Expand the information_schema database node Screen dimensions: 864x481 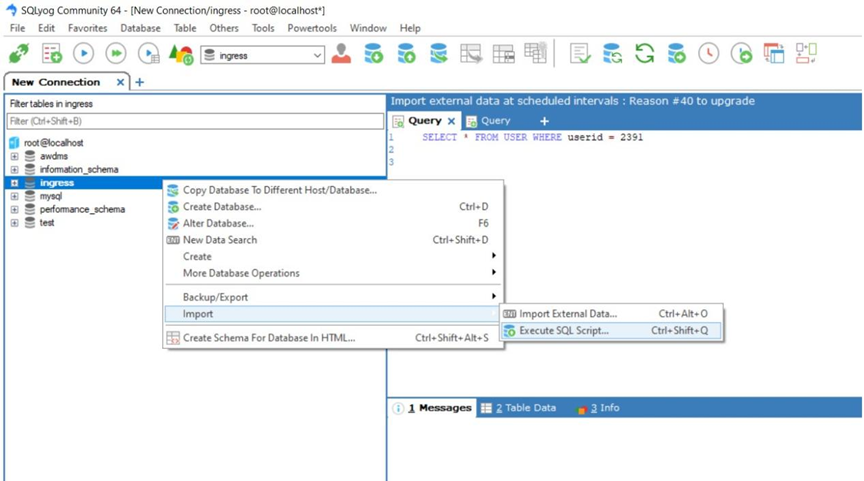tap(14, 170)
